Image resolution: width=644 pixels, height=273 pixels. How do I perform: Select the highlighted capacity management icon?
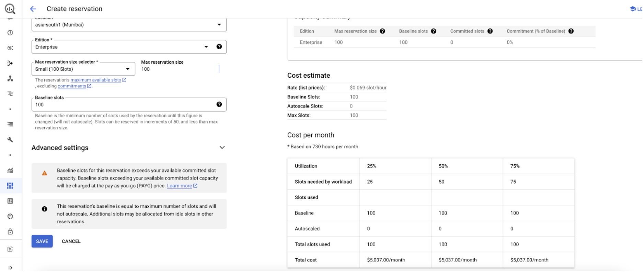click(x=10, y=186)
